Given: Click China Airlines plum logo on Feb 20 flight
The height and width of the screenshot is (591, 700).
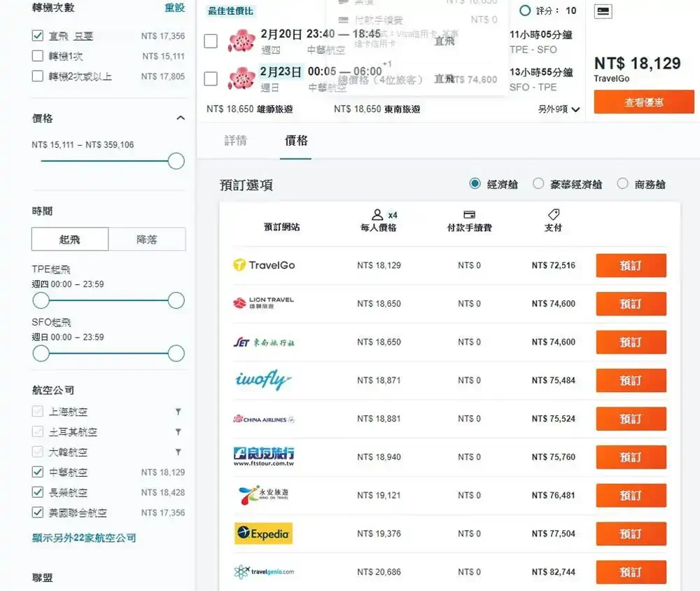Looking at the screenshot, I should coord(242,41).
